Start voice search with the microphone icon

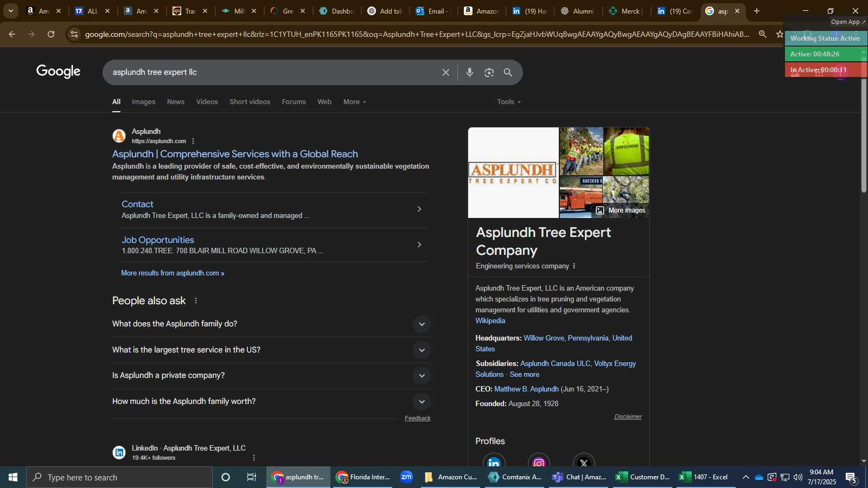[x=470, y=73]
